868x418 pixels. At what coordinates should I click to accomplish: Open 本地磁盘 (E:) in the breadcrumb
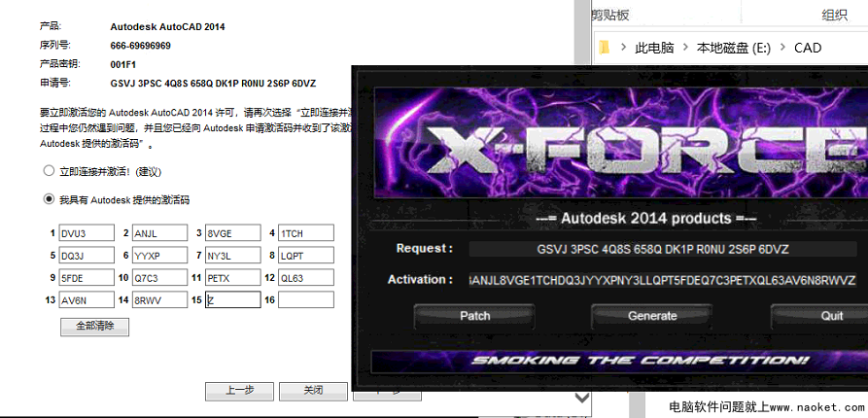pos(734,48)
